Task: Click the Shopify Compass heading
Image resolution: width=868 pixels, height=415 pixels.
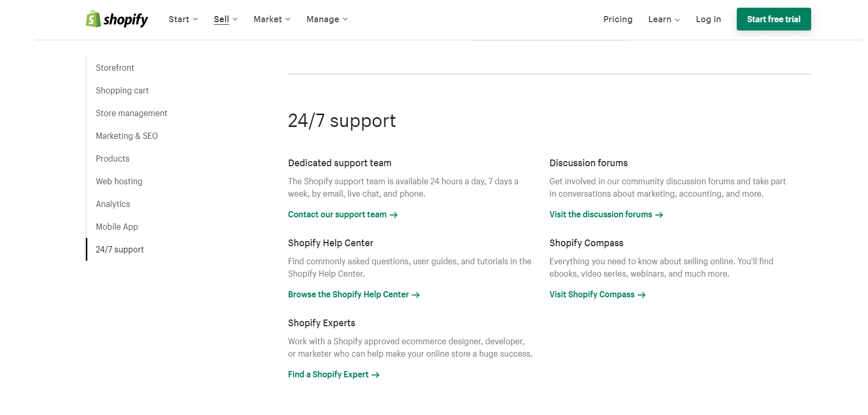Action: click(586, 243)
